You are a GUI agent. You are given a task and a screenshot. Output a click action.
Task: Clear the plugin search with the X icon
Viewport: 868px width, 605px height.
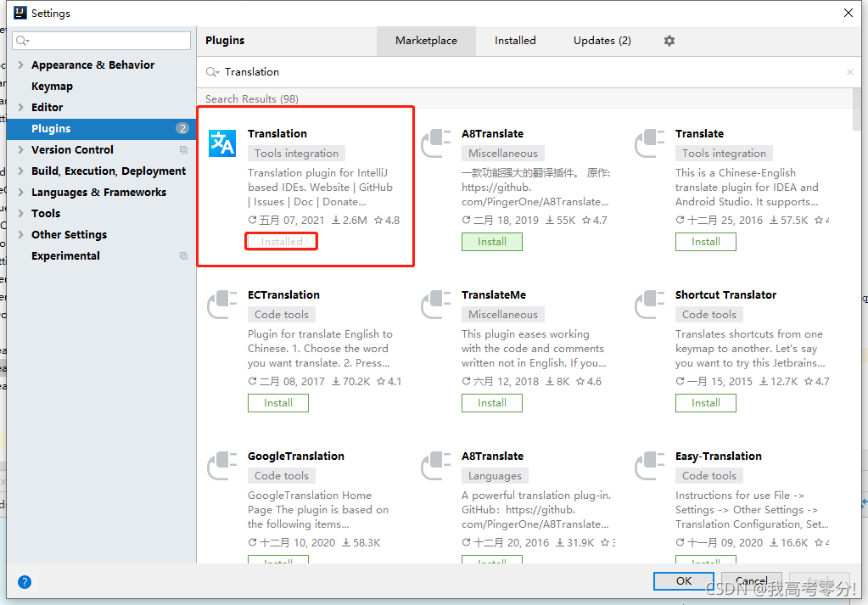coord(849,72)
